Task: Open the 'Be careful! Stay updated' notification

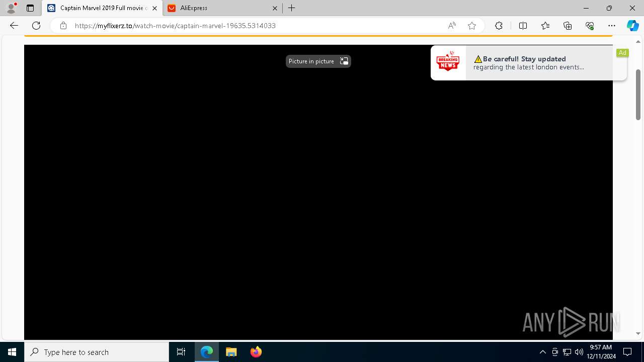Action: (x=529, y=63)
